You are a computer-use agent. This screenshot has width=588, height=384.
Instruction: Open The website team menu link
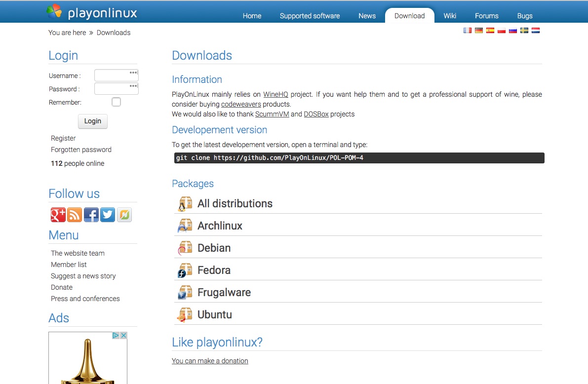(78, 253)
